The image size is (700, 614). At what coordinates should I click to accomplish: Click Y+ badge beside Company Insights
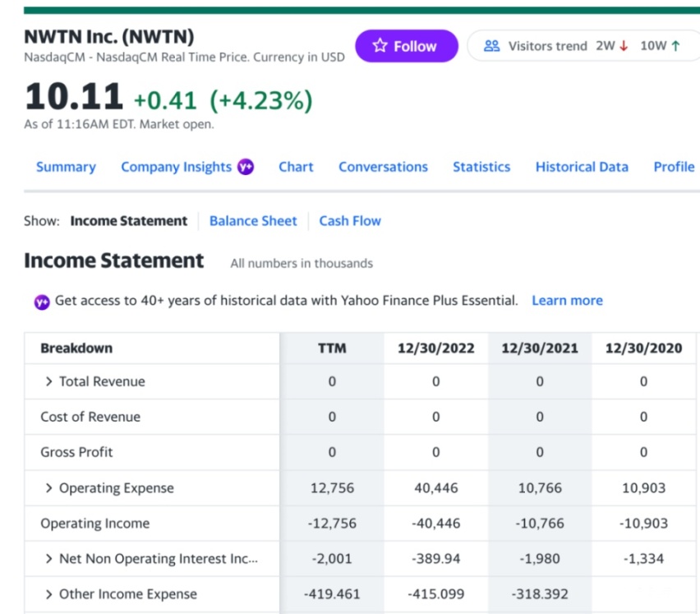pos(246,167)
